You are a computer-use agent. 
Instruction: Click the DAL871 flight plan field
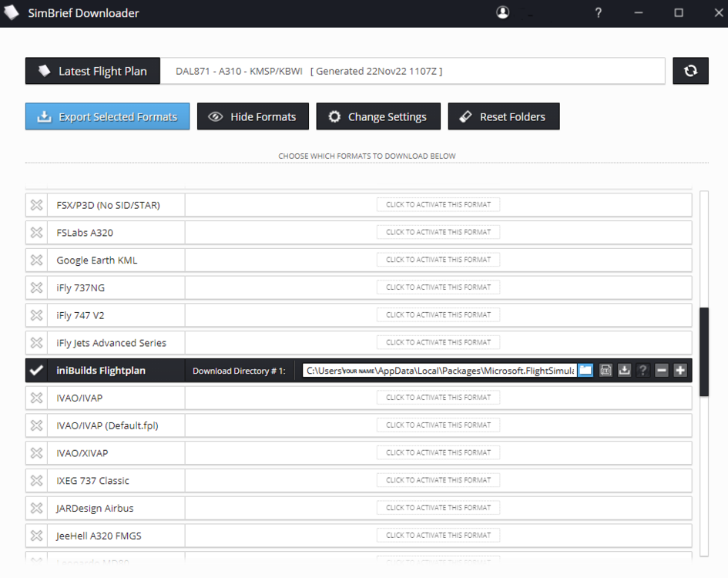pos(416,70)
